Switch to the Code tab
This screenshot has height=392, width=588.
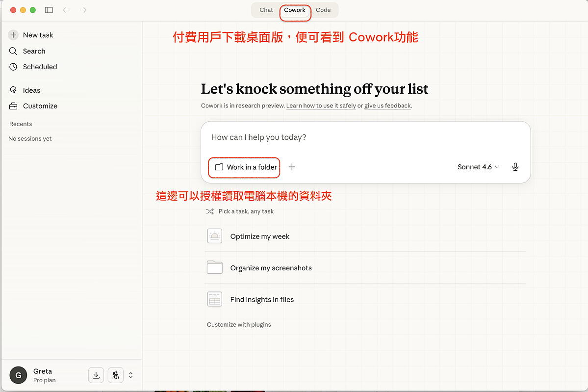pyautogui.click(x=323, y=10)
